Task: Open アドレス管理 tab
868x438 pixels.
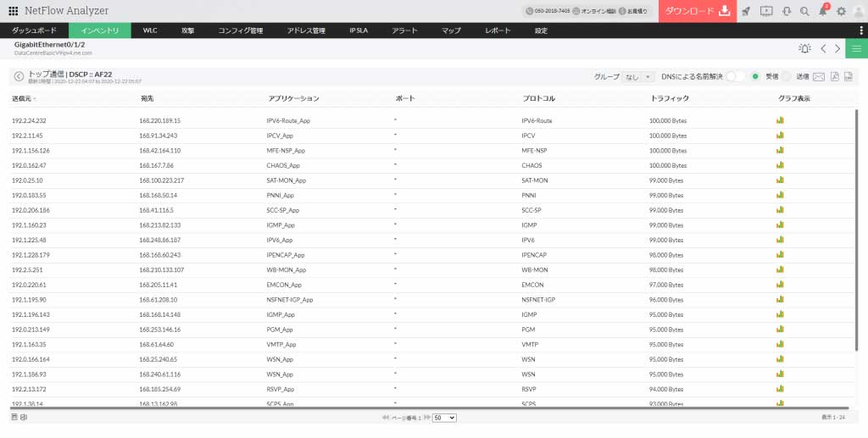Action: coord(306,30)
